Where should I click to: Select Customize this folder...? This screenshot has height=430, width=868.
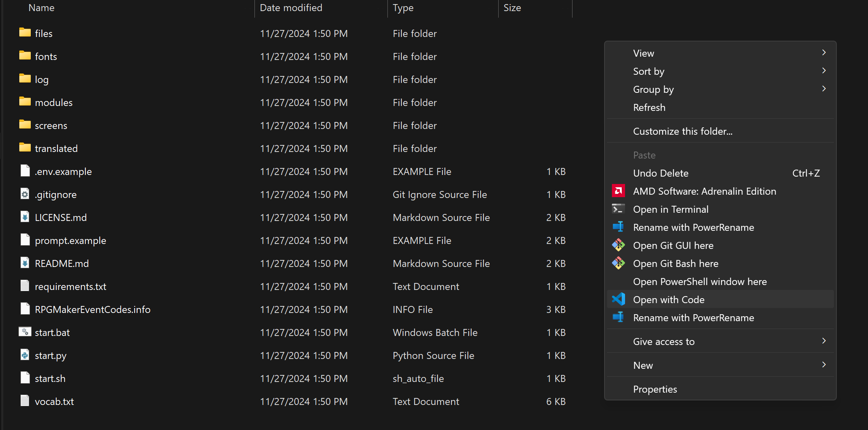click(720, 131)
